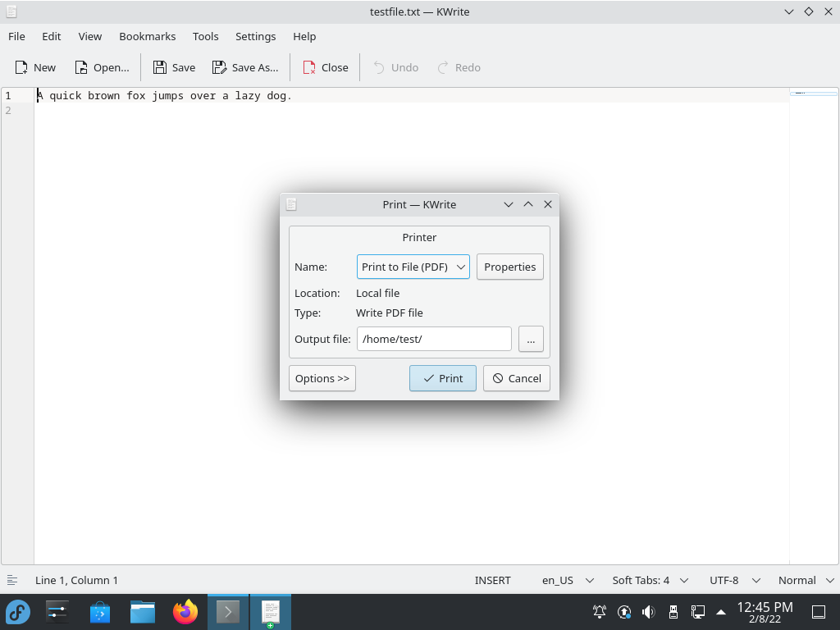Open the audio volume tray icon
Image resolution: width=840 pixels, height=630 pixels.
(x=649, y=611)
